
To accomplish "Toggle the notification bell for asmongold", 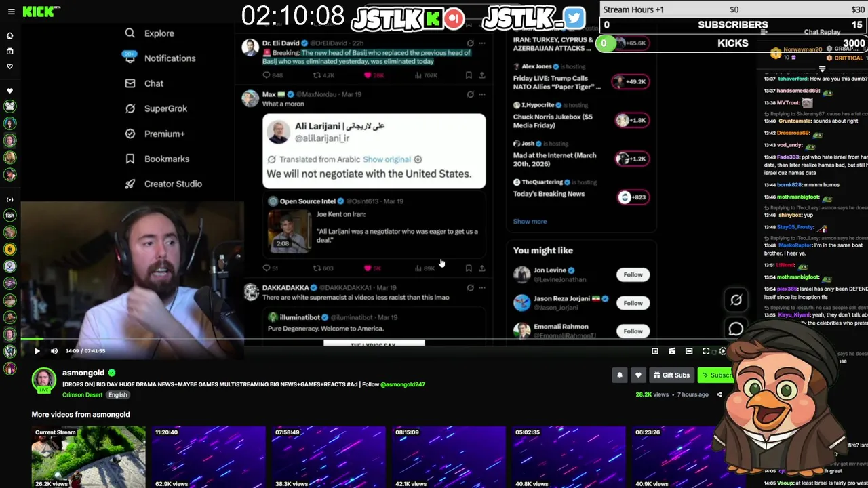I will pyautogui.click(x=619, y=375).
